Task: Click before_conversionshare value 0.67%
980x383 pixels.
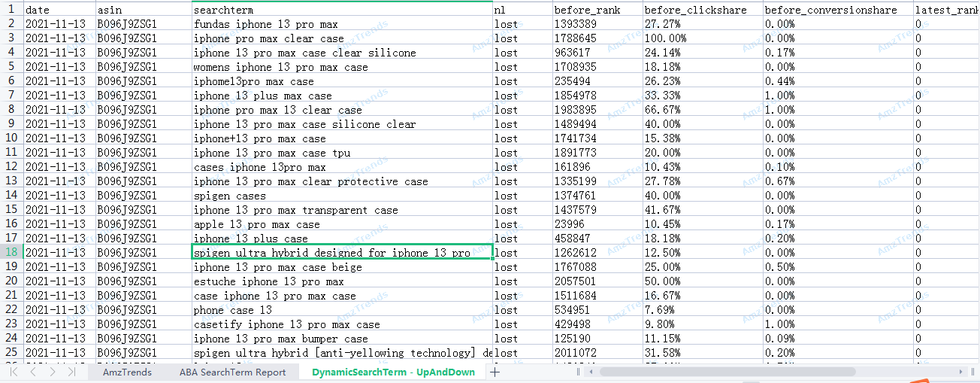Action: pos(838,181)
